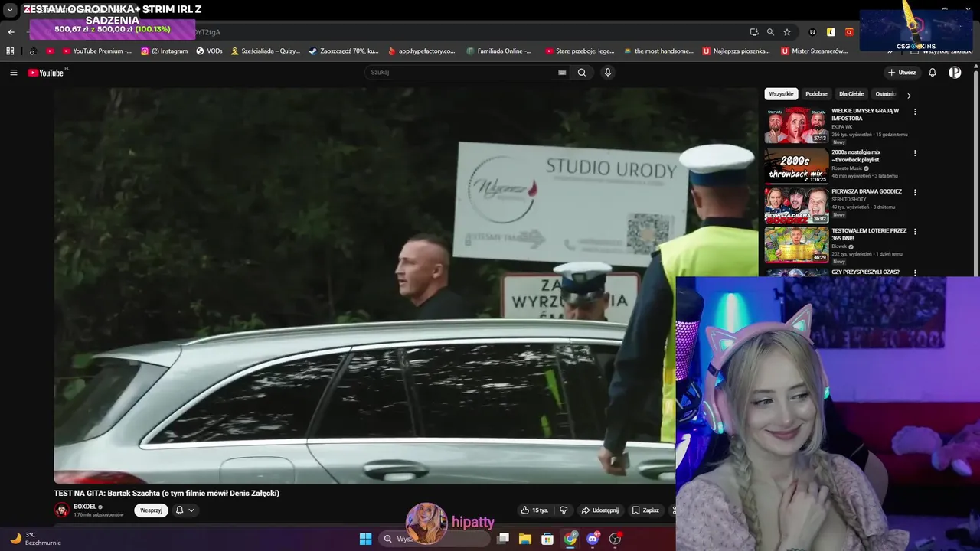Bookmark this page with star icon

coord(786,32)
